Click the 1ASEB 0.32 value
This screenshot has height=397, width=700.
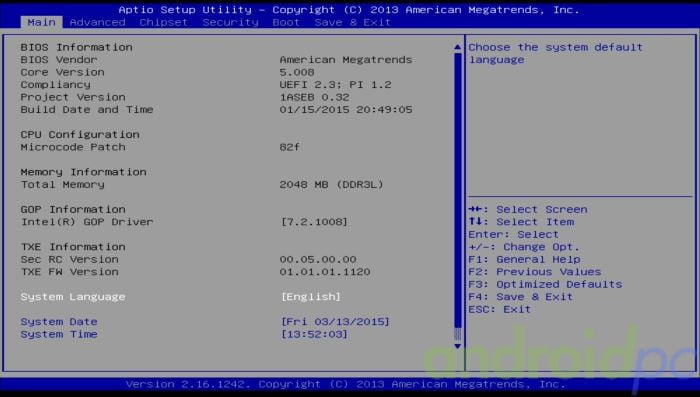coord(314,97)
